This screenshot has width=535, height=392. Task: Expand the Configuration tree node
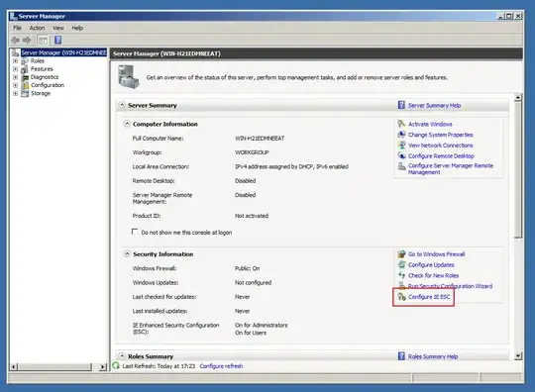(15, 85)
